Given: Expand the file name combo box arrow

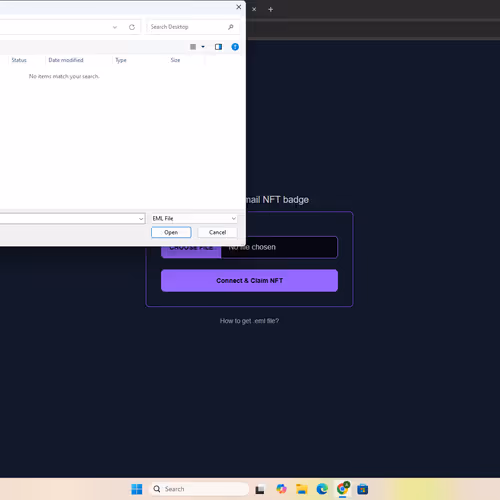Looking at the screenshot, I should click(x=141, y=219).
